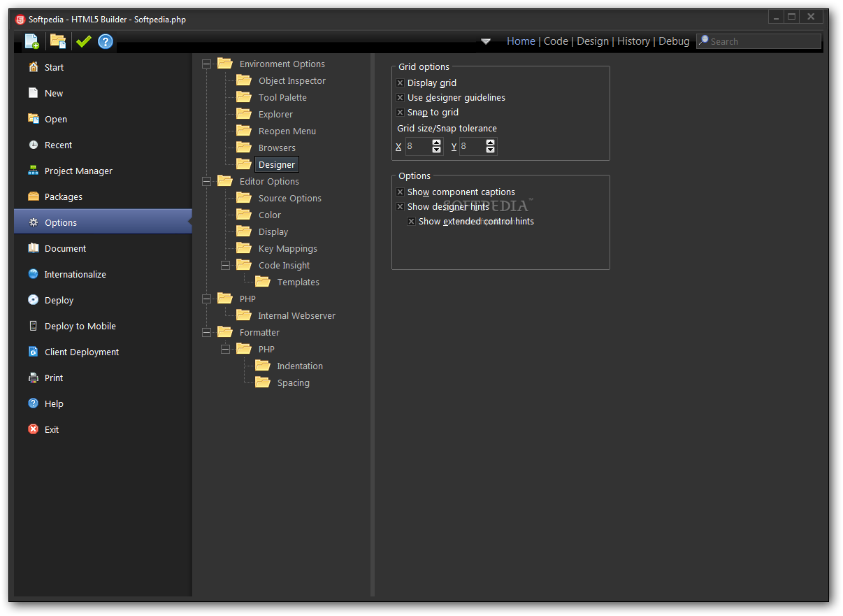The width and height of the screenshot is (843, 616).
Task: Select Open in the sidebar menu
Action: pyautogui.click(x=103, y=119)
